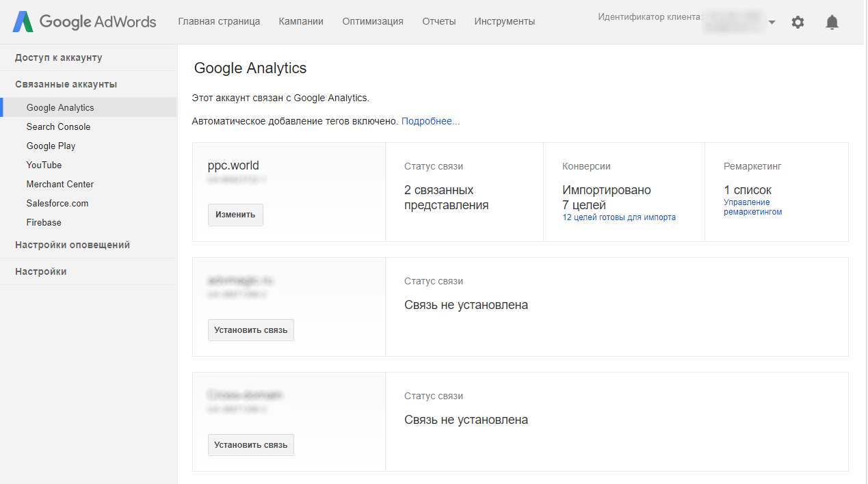The width and height of the screenshot is (868, 484).
Task: Click Установить связь in third account card
Action: (x=251, y=445)
